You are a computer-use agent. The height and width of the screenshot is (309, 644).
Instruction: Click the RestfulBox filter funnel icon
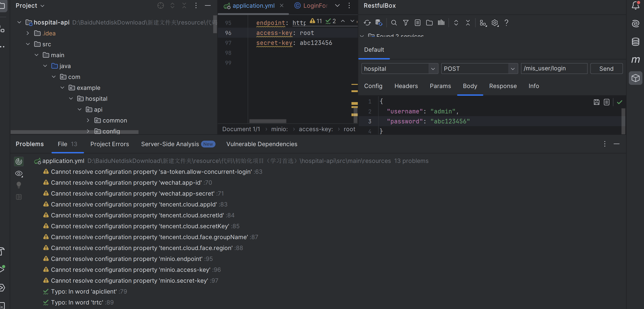tap(406, 23)
